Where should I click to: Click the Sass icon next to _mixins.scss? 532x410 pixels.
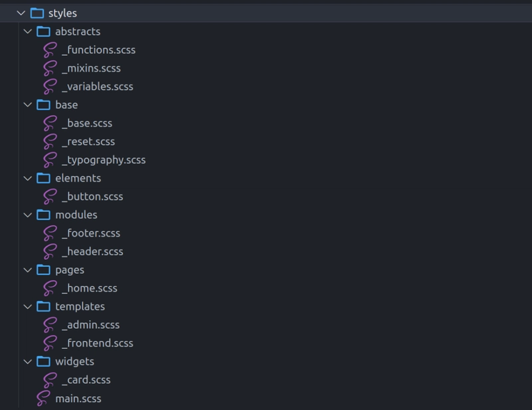coord(50,68)
